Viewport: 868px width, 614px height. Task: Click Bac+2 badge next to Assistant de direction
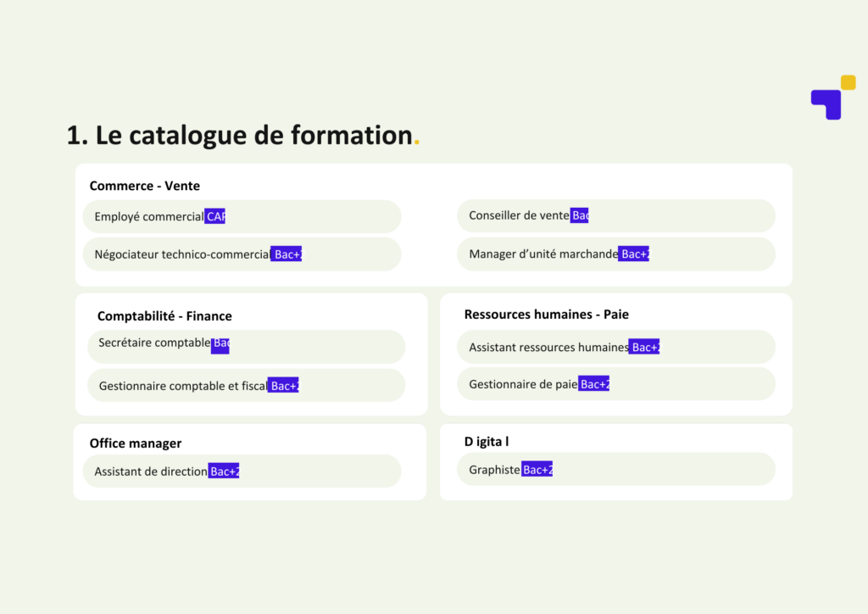(x=224, y=472)
